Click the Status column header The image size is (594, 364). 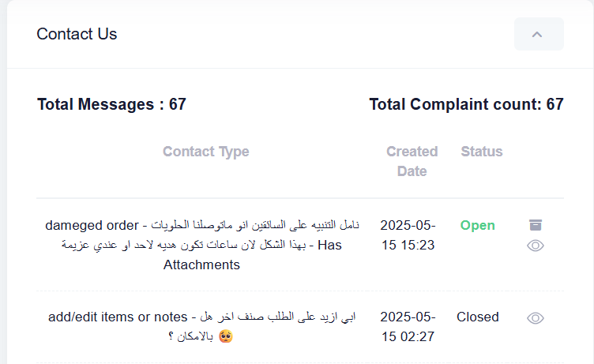tap(482, 152)
